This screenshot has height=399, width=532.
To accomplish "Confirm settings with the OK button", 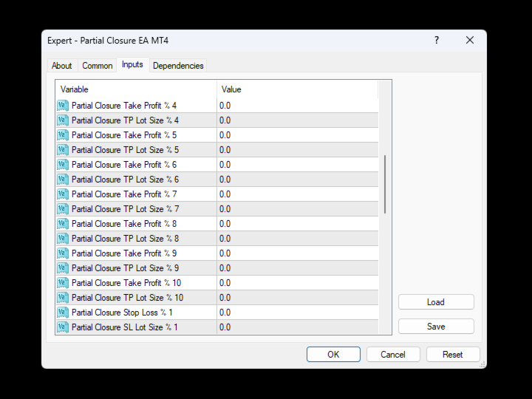I will pos(333,354).
